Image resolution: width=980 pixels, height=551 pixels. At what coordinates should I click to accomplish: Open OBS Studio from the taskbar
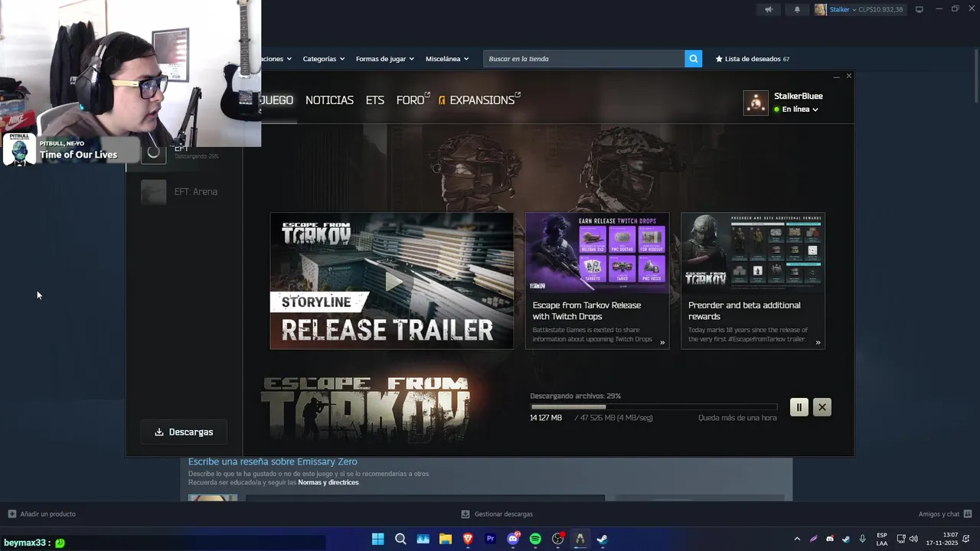tap(558, 539)
